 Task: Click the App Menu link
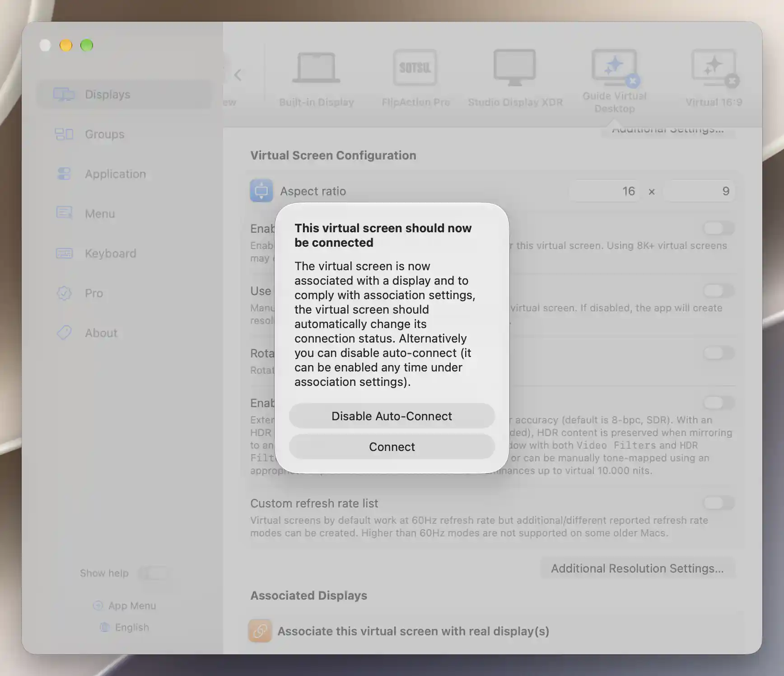click(132, 606)
